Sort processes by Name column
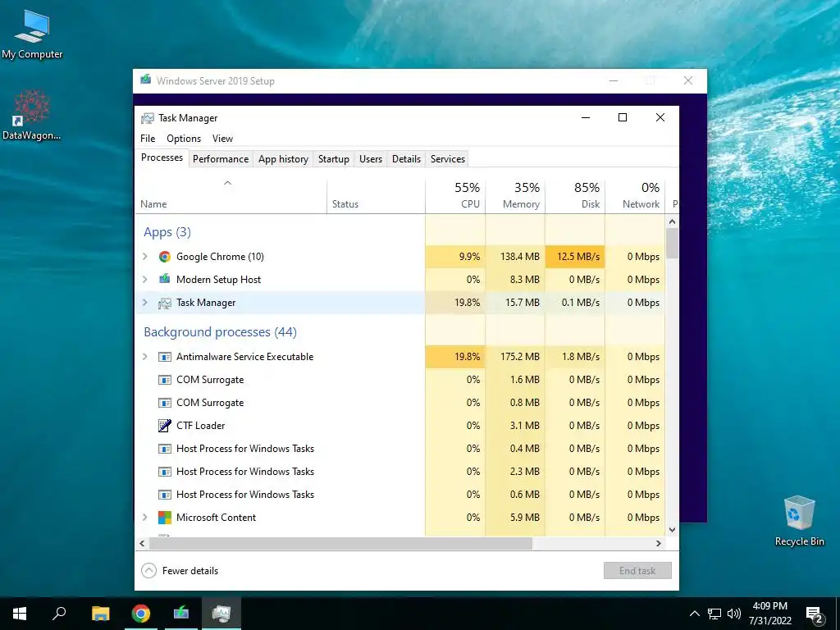The image size is (840, 630). click(x=231, y=196)
